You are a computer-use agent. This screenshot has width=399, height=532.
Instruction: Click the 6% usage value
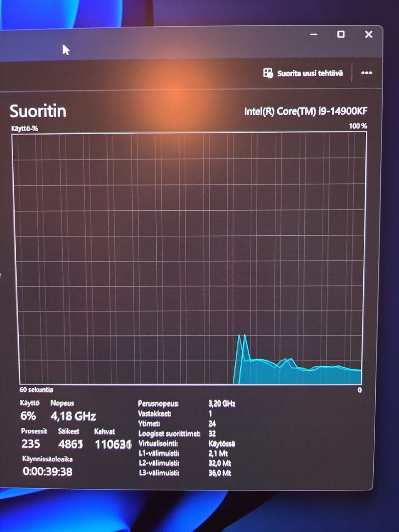[x=28, y=416]
